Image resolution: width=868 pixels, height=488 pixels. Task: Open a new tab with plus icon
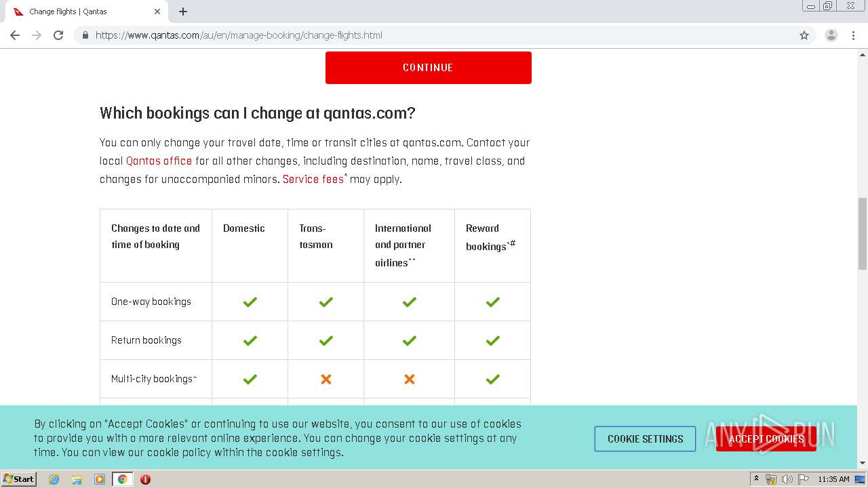click(x=183, y=12)
